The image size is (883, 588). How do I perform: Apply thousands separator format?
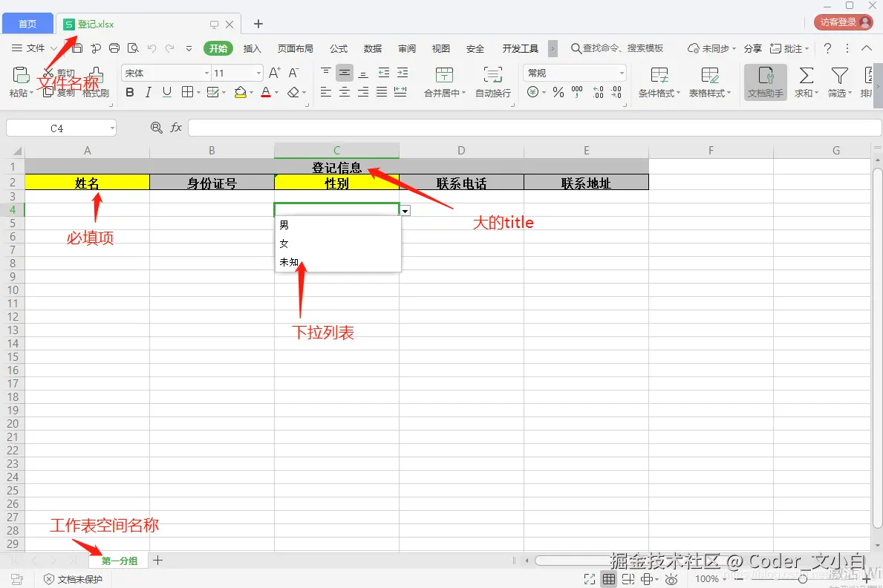point(577,92)
